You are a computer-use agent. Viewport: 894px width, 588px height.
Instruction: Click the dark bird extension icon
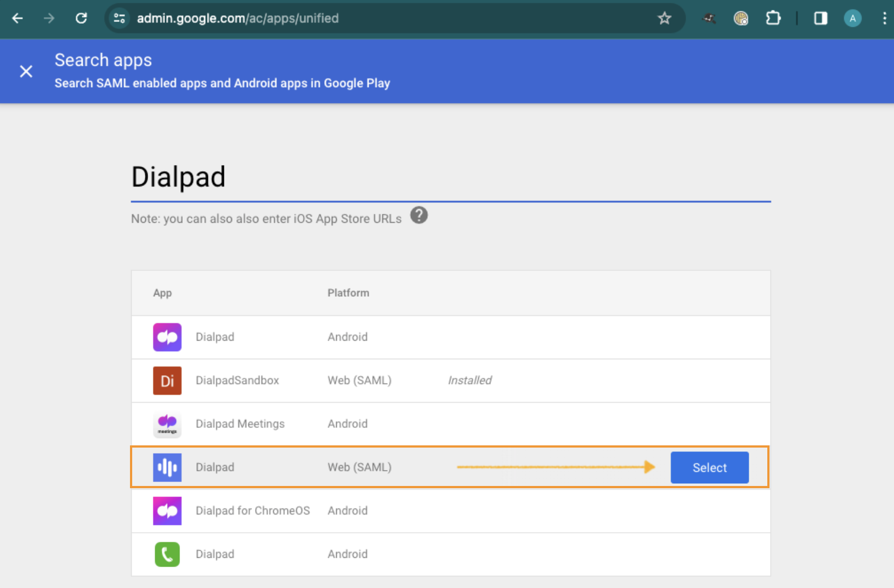pos(710,18)
